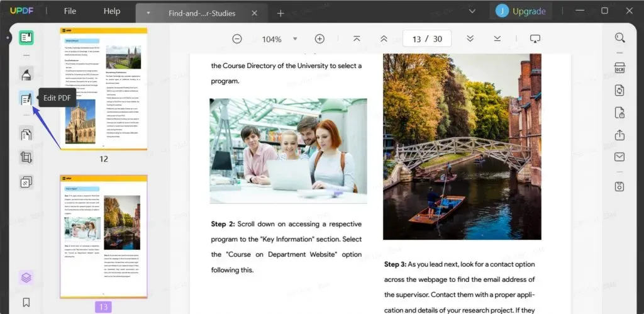Click the Upgrade button
The width and height of the screenshot is (644, 314).
(x=521, y=11)
